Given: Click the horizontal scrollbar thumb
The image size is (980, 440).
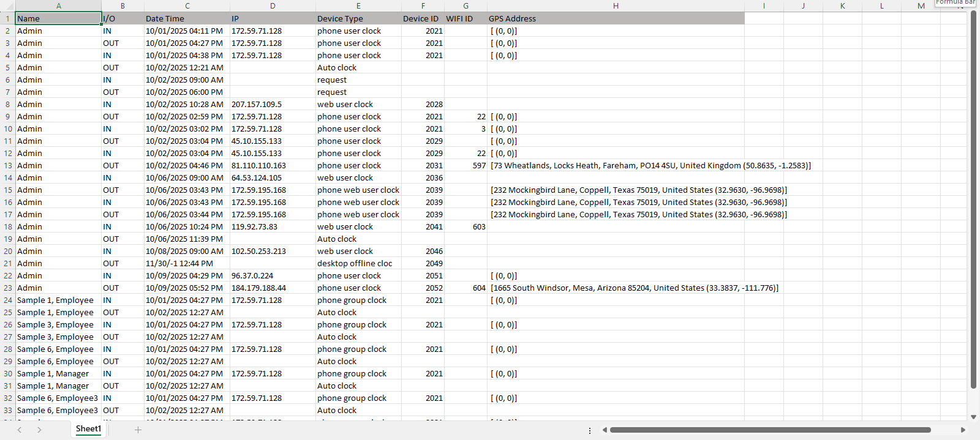Looking at the screenshot, I should coord(770,430).
